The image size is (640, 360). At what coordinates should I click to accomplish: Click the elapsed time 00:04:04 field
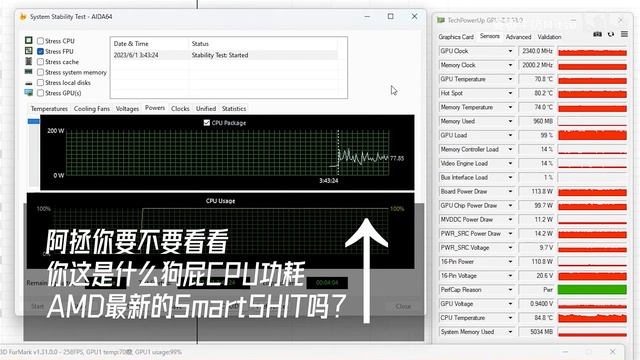[x=327, y=282]
